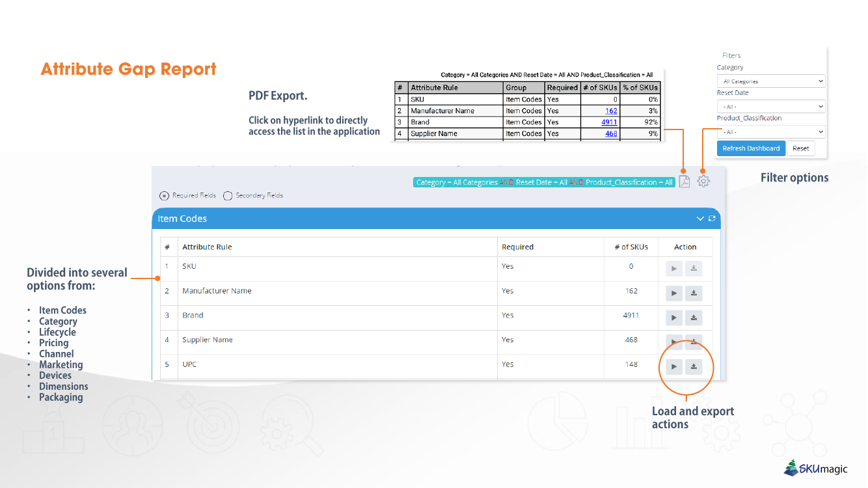Click 92% value in PDF table

(x=651, y=122)
